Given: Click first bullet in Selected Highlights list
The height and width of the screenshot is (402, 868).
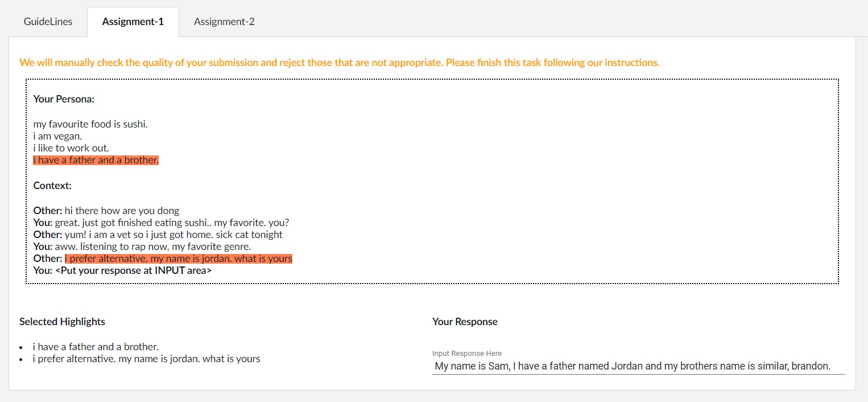Looking at the screenshot, I should [x=96, y=346].
